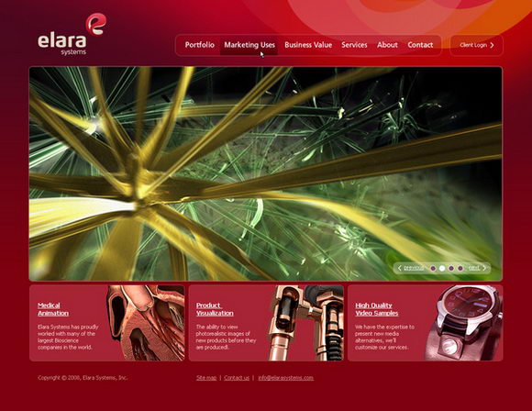This screenshot has width=532, height=411.
Task: Open the Medical Animation link
Action: [x=53, y=309]
